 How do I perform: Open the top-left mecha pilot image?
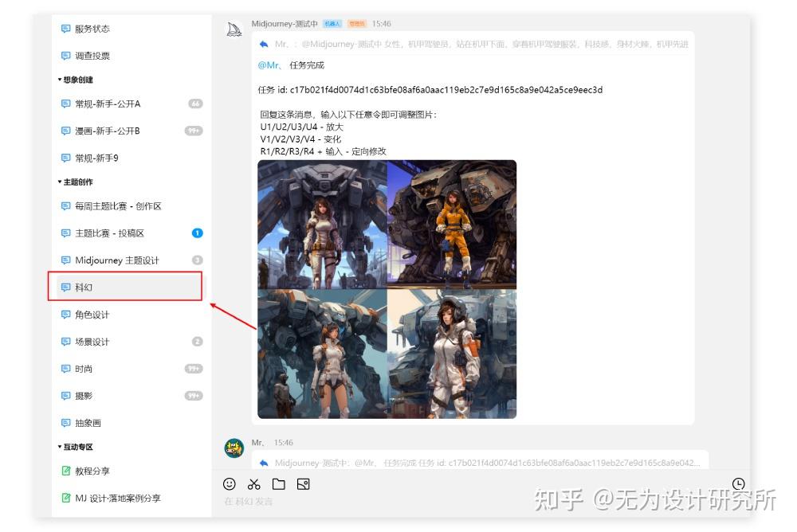point(322,225)
